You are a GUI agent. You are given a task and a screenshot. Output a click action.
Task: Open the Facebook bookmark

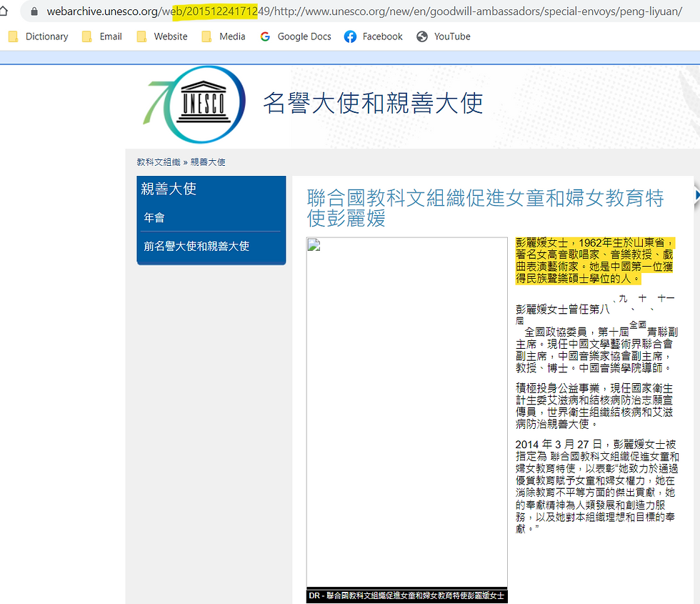click(x=374, y=36)
